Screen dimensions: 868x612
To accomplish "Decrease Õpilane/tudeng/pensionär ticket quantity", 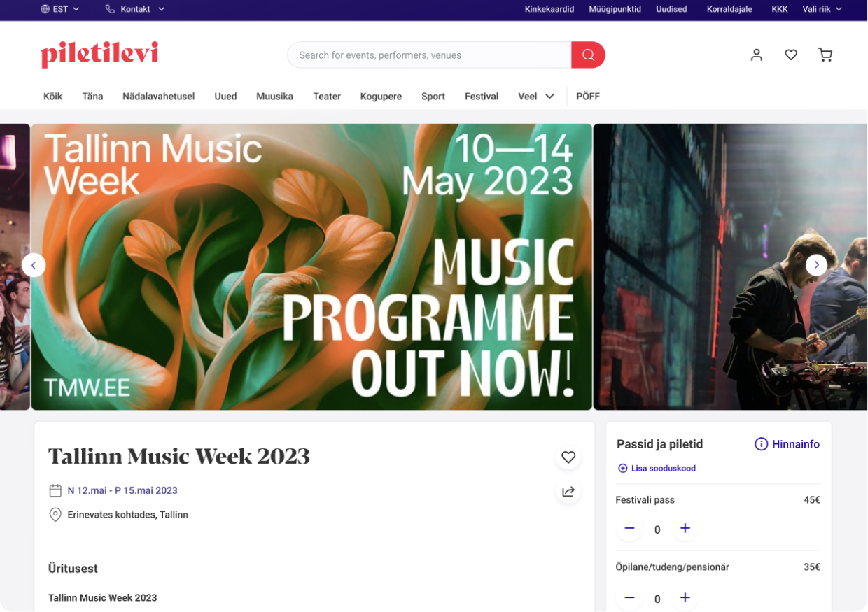I will [x=629, y=597].
